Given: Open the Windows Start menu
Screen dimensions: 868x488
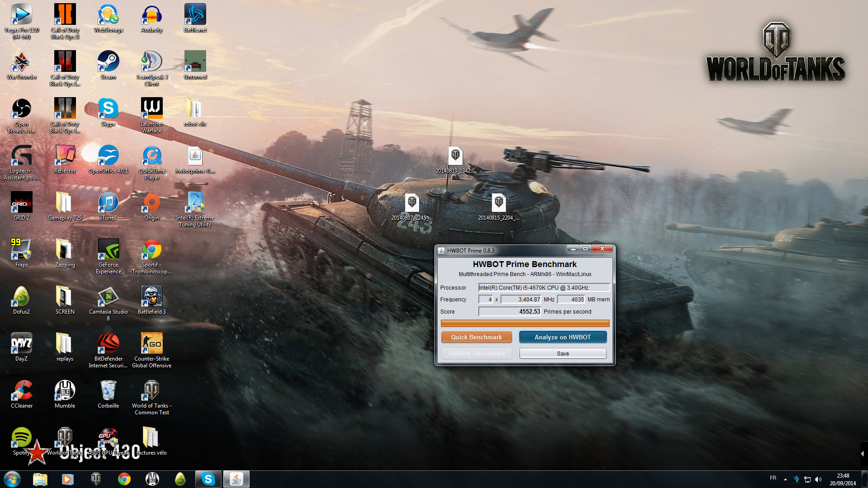Looking at the screenshot, I should 12,479.
